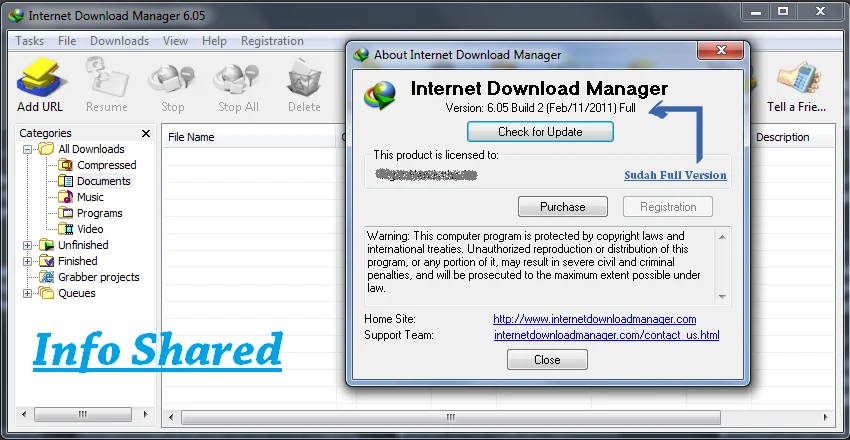Click download list scrollbar right arrow
This screenshot has height=440, width=850.
[826, 417]
